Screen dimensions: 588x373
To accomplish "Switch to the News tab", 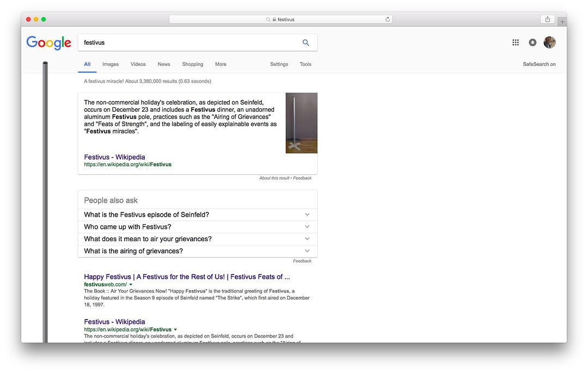I will click(164, 64).
